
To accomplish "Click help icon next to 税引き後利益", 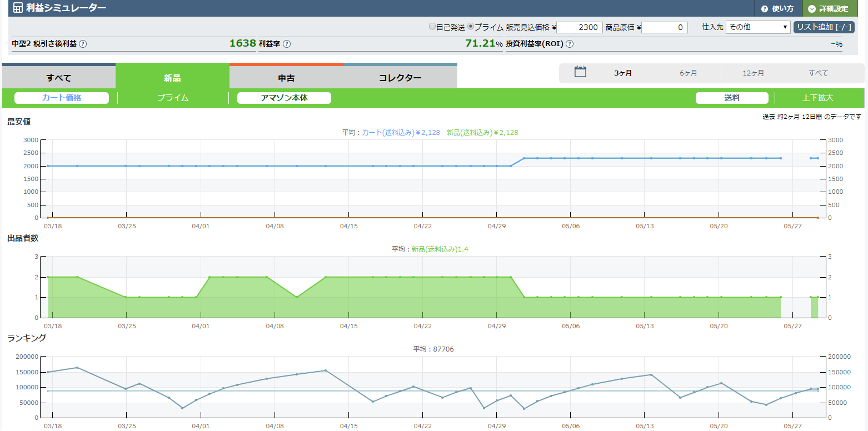I will pos(83,44).
